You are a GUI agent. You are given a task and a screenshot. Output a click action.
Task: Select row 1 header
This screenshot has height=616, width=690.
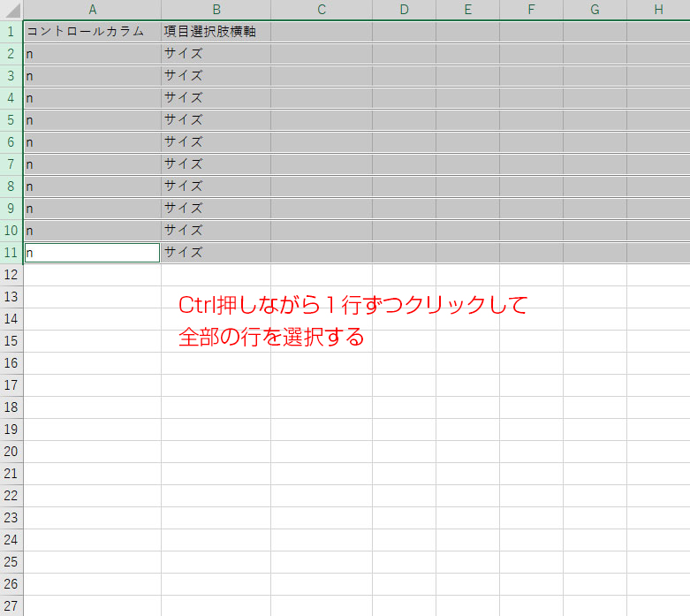pos(11,31)
